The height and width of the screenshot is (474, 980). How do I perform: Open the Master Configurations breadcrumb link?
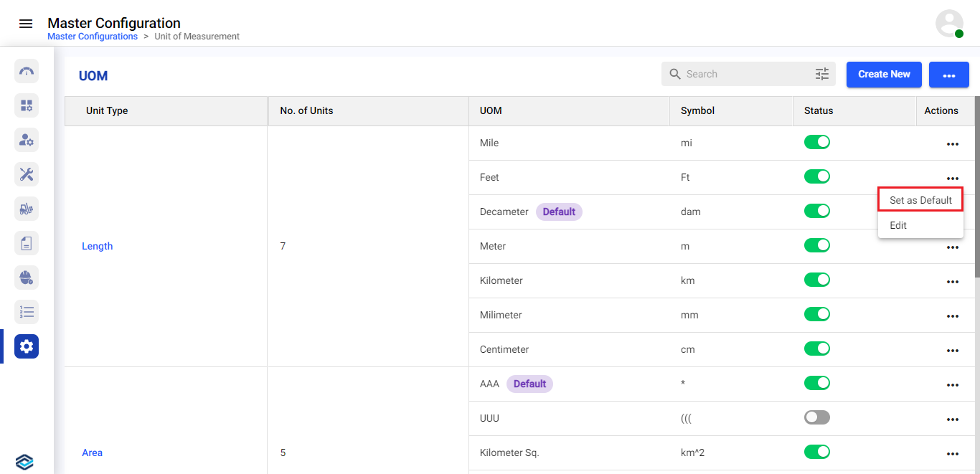tap(93, 37)
